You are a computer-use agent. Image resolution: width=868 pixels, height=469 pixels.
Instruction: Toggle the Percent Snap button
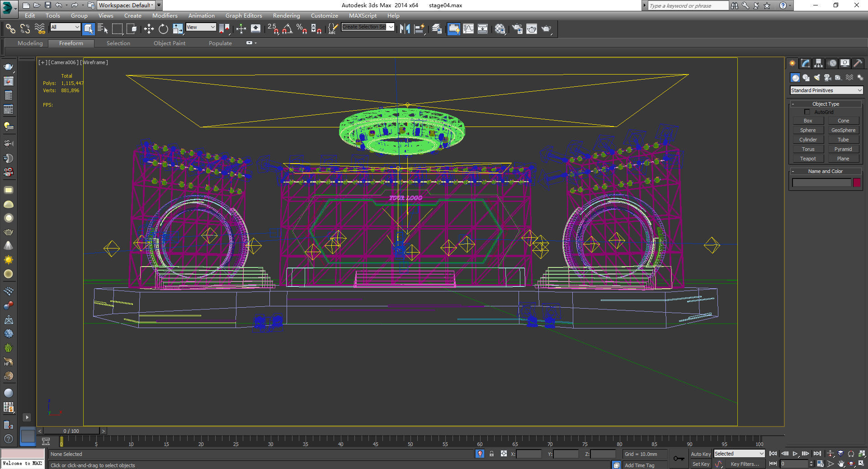(302, 29)
